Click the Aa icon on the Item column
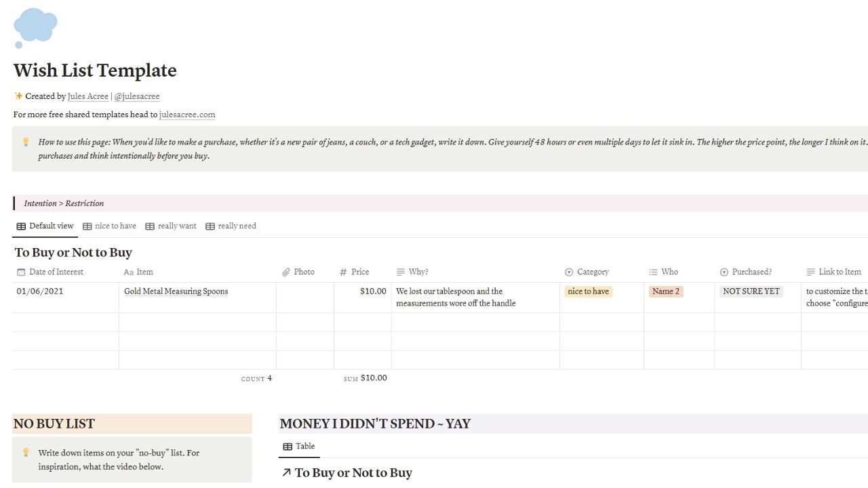The width and height of the screenshot is (868, 488). [129, 272]
